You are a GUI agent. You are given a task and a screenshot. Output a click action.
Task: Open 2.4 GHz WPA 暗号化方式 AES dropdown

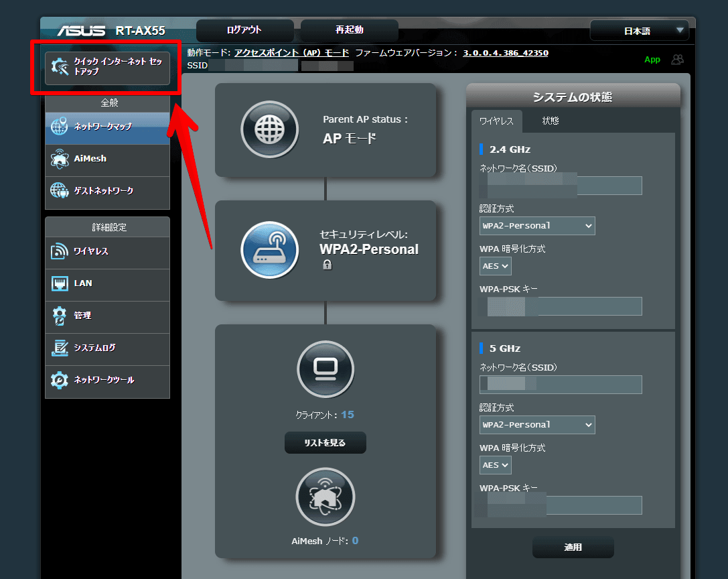(496, 266)
